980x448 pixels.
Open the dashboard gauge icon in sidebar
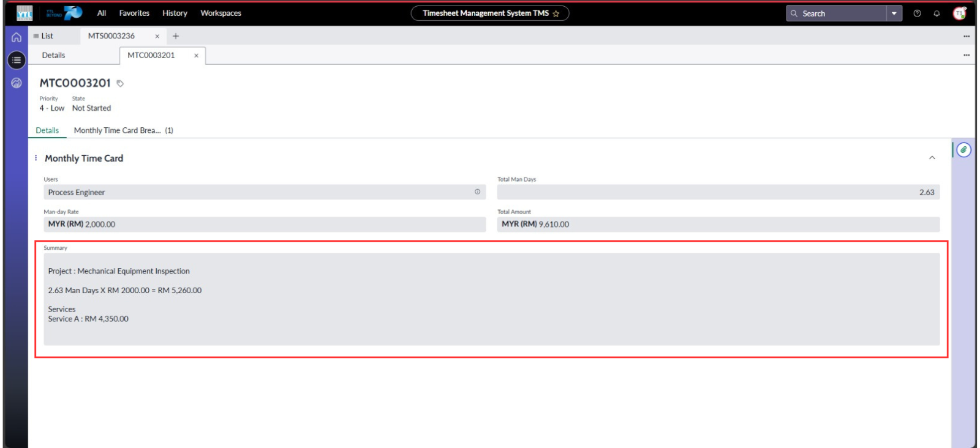tap(17, 83)
